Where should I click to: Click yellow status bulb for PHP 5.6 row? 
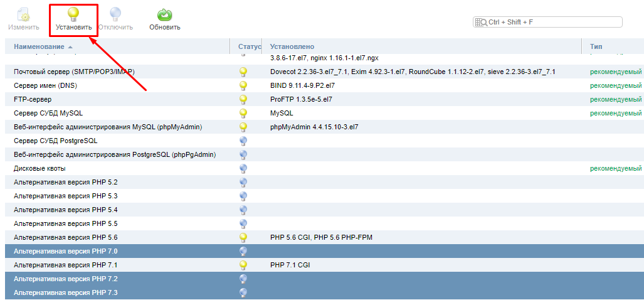click(243, 238)
